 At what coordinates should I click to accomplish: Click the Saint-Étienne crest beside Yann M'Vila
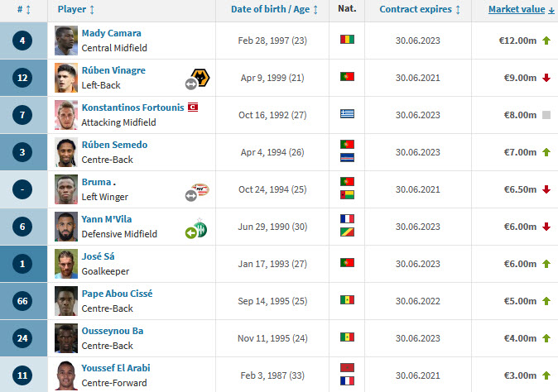(x=200, y=228)
